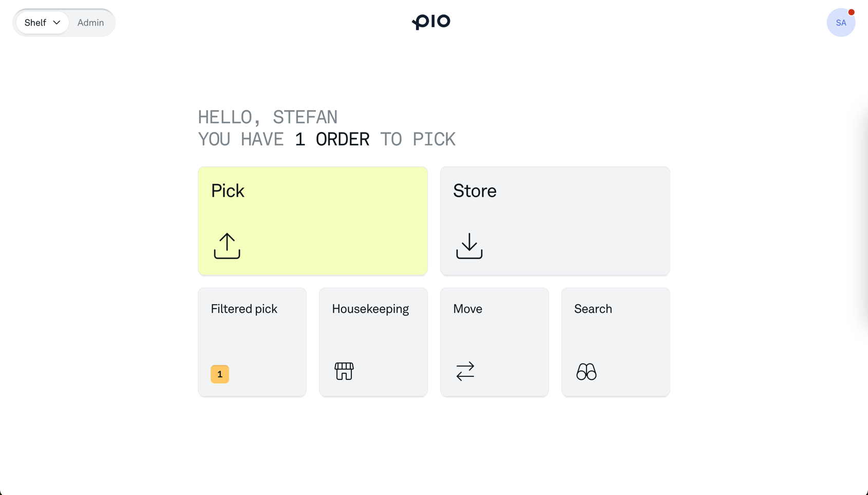Image resolution: width=868 pixels, height=495 pixels.
Task: Click the Search binoculars icon
Action: 586,371
